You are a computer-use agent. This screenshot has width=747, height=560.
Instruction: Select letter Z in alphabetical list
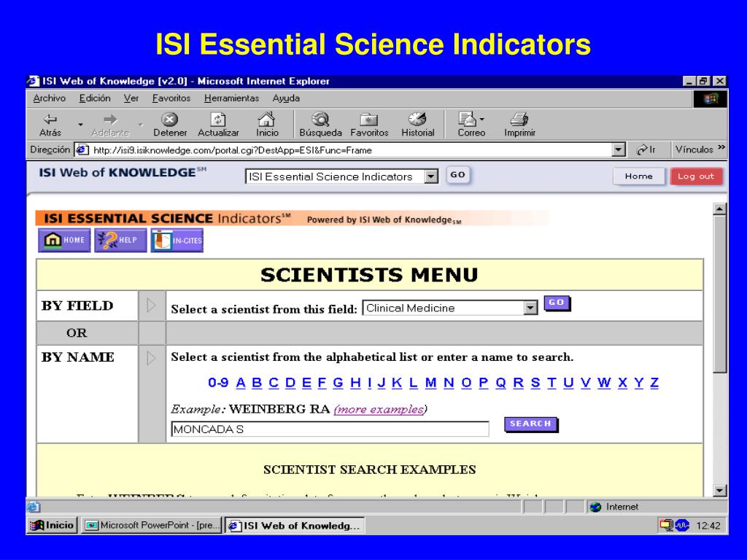pyautogui.click(x=654, y=382)
